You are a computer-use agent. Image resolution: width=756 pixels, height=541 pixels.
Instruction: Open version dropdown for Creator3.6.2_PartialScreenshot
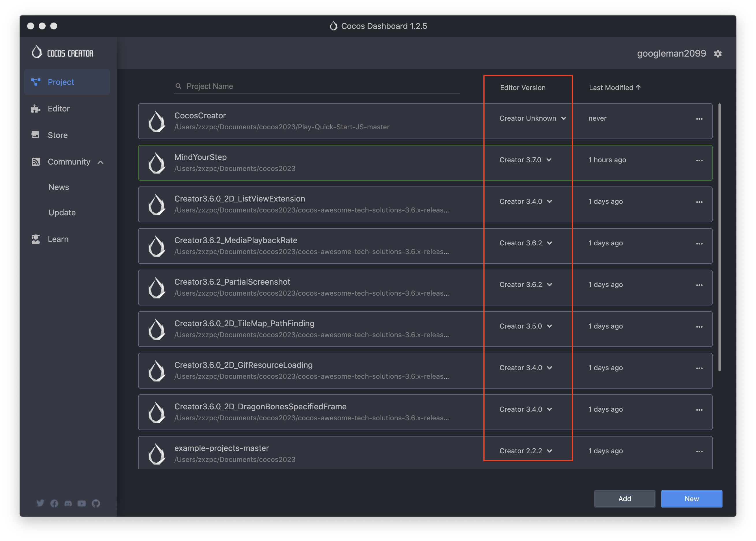click(526, 284)
